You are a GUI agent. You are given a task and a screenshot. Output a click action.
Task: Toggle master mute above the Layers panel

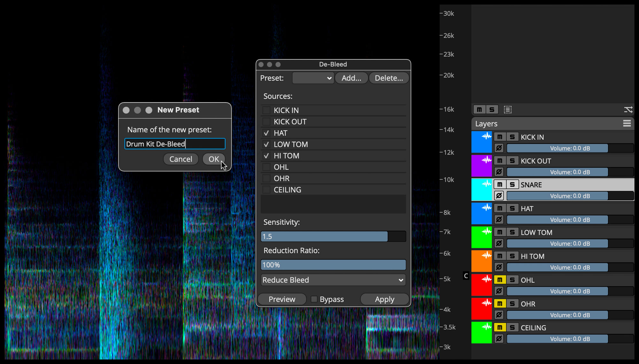click(x=479, y=109)
